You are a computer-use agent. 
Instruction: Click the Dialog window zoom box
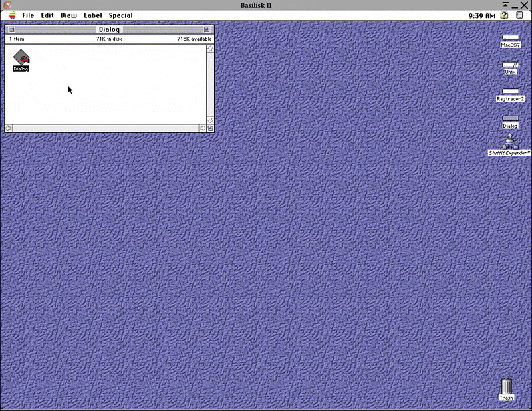[x=207, y=29]
